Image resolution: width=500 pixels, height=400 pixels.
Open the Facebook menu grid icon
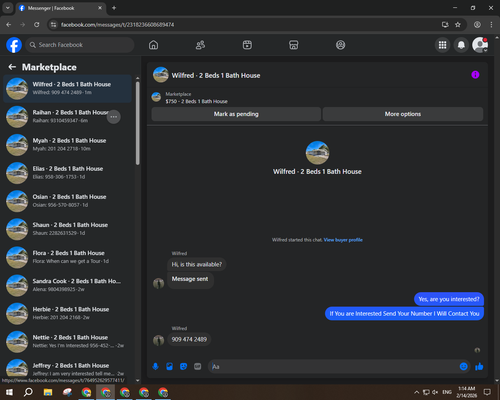click(x=442, y=45)
